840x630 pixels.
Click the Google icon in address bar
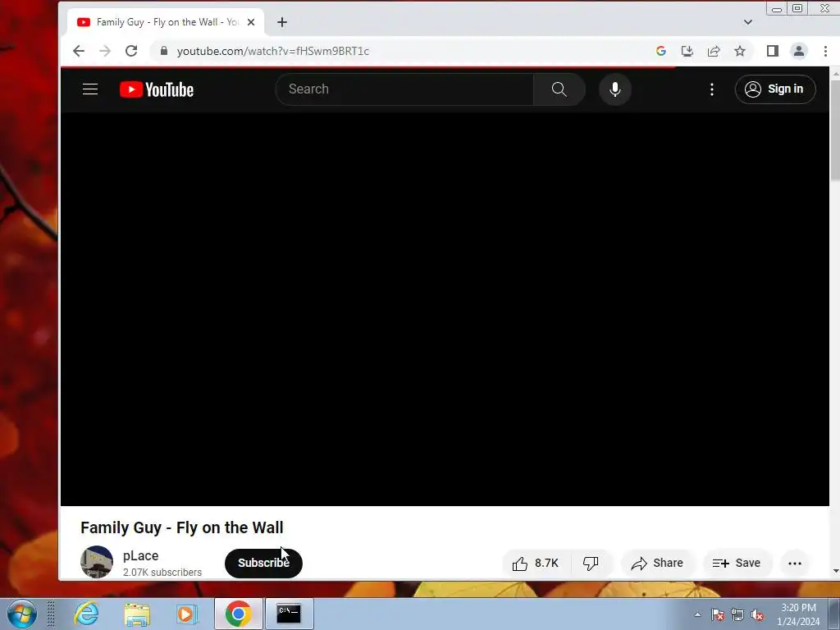[x=661, y=51]
